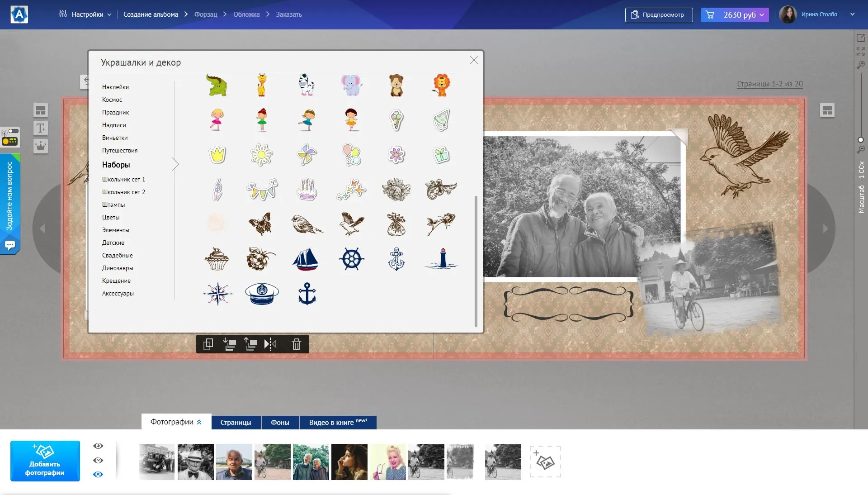Select Школьник сет 1 set

pos(123,179)
